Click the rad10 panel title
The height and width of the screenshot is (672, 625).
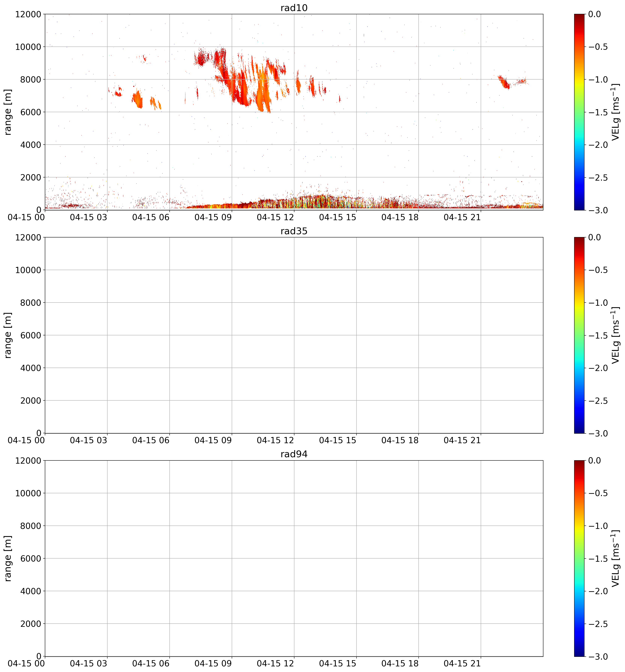[294, 8]
